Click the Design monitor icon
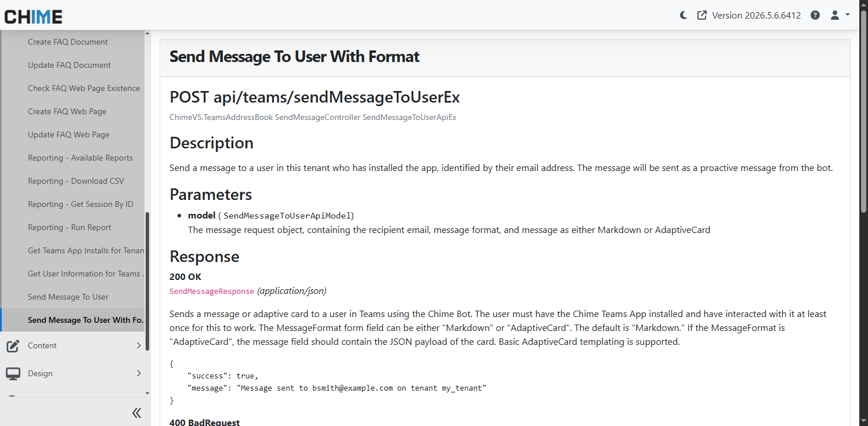The width and height of the screenshot is (868, 426). (x=13, y=374)
